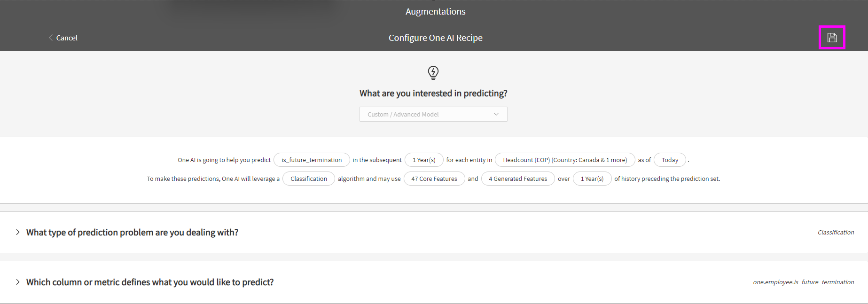Viewport: 868px width, 304px height.
Task: Click 'Which column or metric defines' heading
Action: click(150, 282)
